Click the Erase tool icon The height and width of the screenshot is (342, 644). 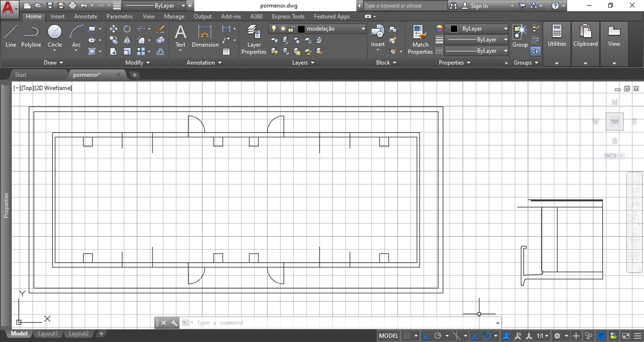pos(160,29)
